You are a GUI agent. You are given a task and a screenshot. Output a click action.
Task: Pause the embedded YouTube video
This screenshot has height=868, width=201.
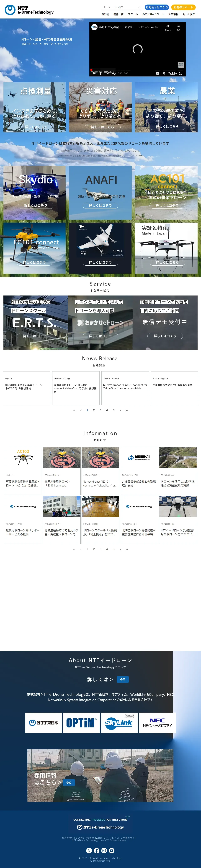(x=101, y=73)
